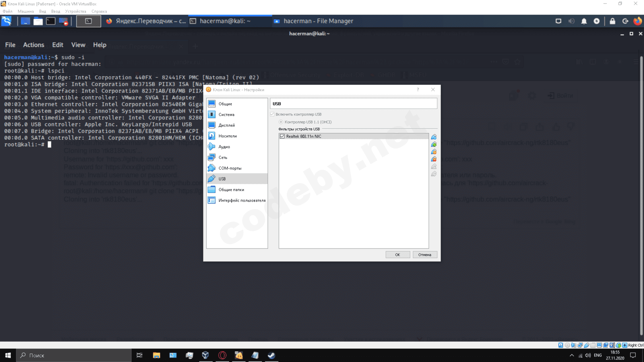Image resolution: width=644 pixels, height=362 pixels.
Task: Open the terminal Help menu
Action: tap(100, 45)
